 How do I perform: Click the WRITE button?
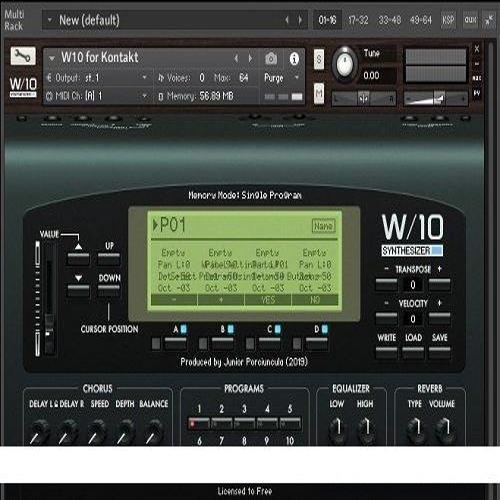[x=386, y=353]
